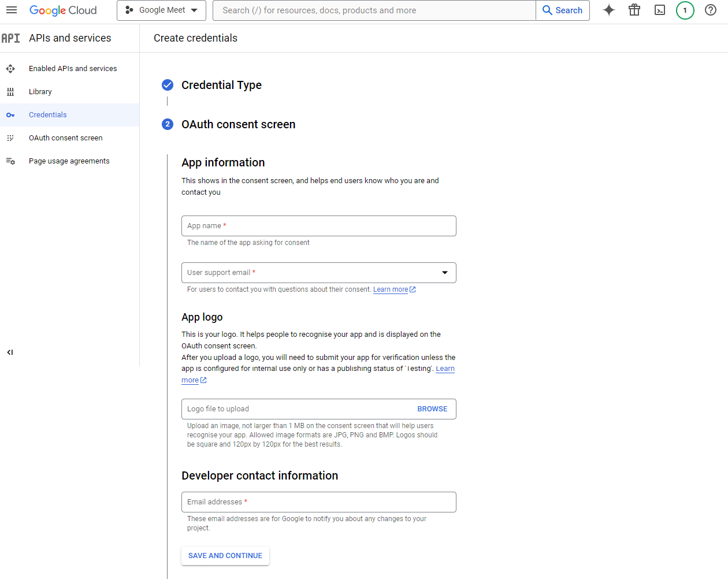Screen dimensions: 728x587
Task: Click the Page usage agreements icon
Action: [10, 161]
